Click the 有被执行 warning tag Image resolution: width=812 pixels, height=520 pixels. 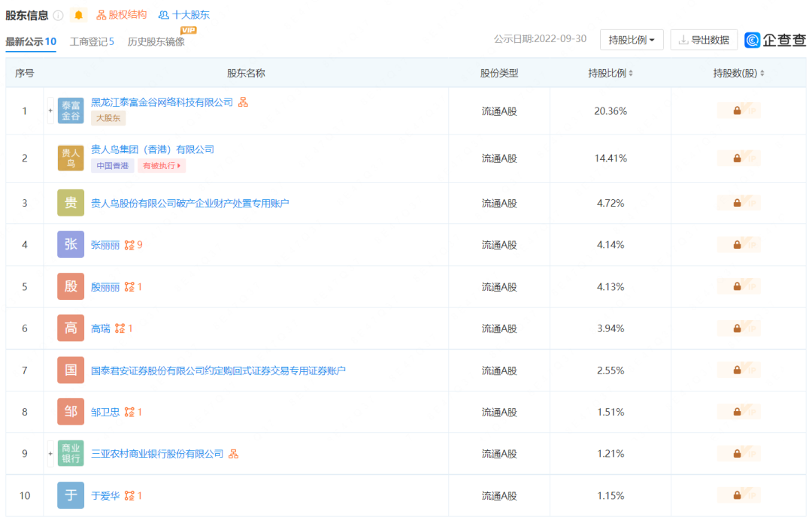(x=162, y=165)
